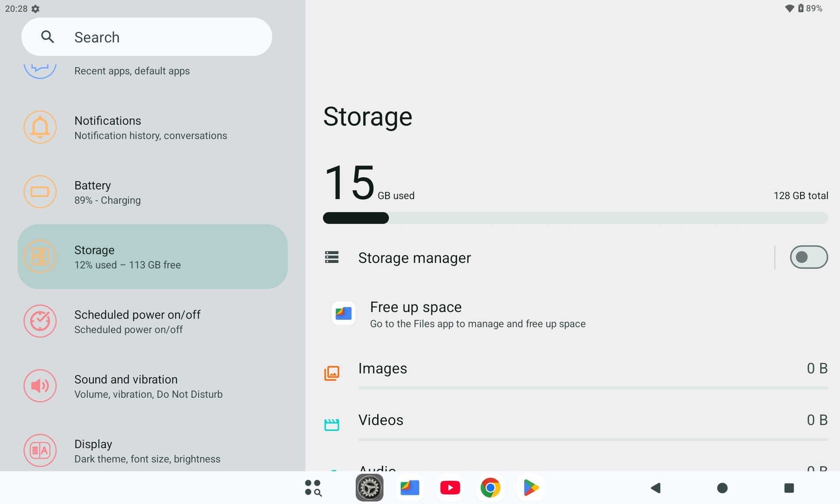
Task: Open Play Store from the taskbar
Action: [x=530, y=488]
